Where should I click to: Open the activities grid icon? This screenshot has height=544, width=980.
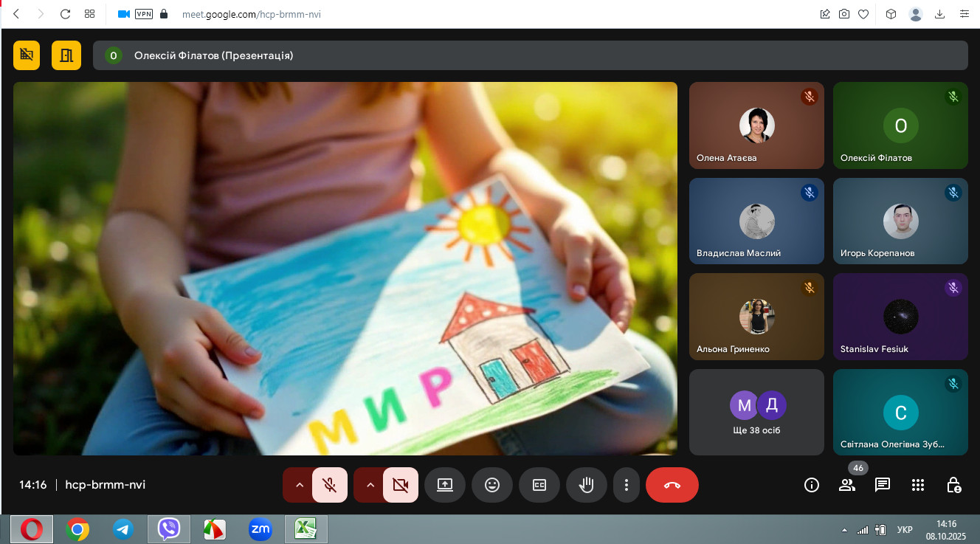[918, 485]
